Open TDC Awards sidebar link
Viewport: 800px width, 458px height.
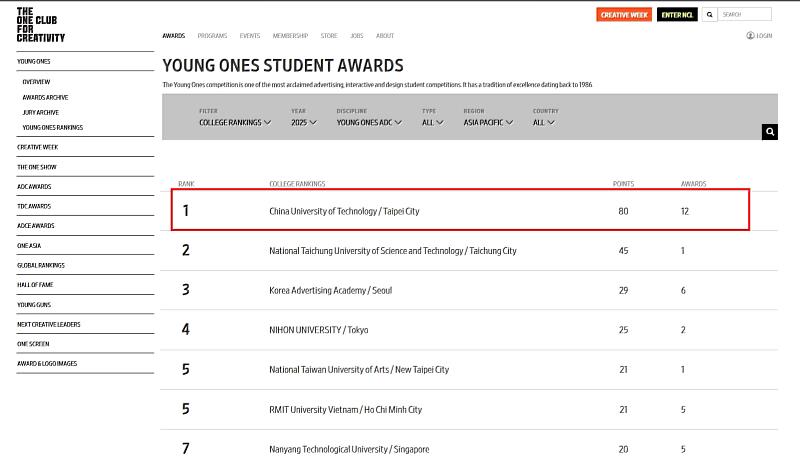34,206
